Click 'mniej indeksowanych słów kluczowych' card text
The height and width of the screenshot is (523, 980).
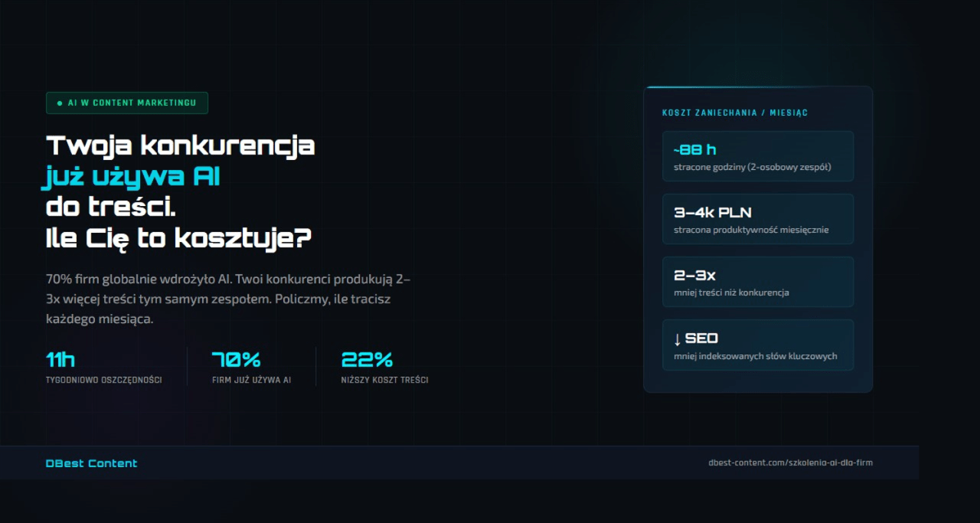(756, 356)
